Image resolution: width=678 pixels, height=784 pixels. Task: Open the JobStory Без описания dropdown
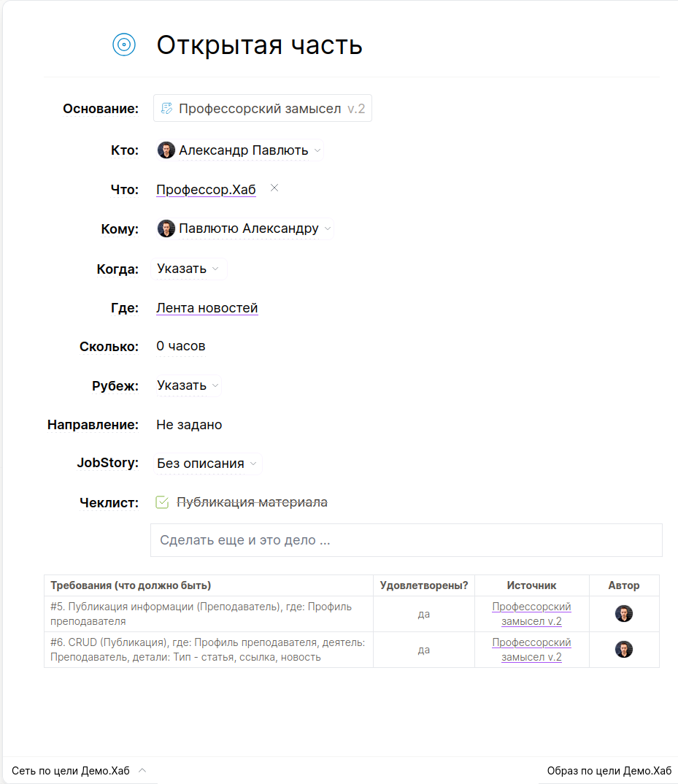coord(208,464)
